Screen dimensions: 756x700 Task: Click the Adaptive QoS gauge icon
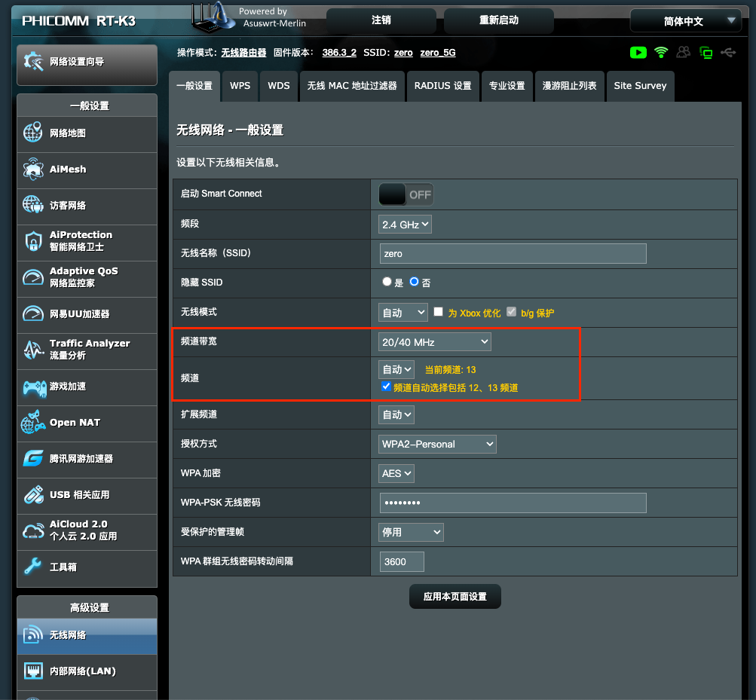pos(33,277)
